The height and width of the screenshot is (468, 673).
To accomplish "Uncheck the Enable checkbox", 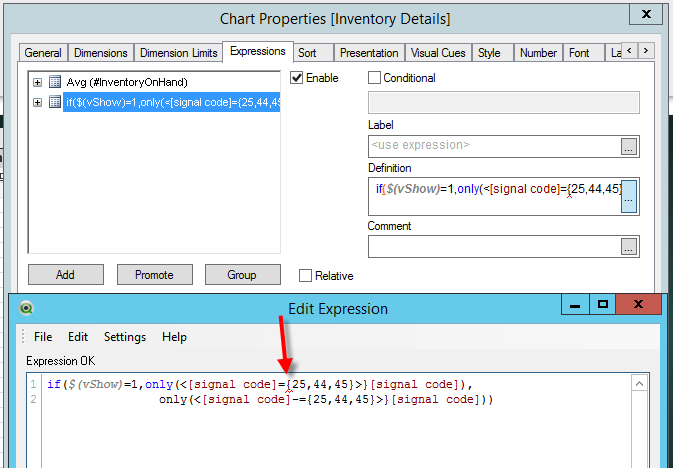I will pyautogui.click(x=297, y=78).
